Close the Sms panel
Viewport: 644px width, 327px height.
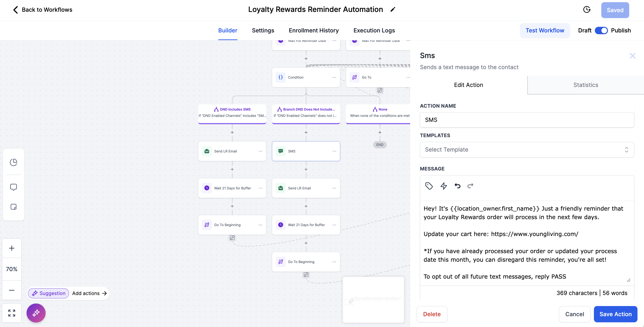[632, 56]
